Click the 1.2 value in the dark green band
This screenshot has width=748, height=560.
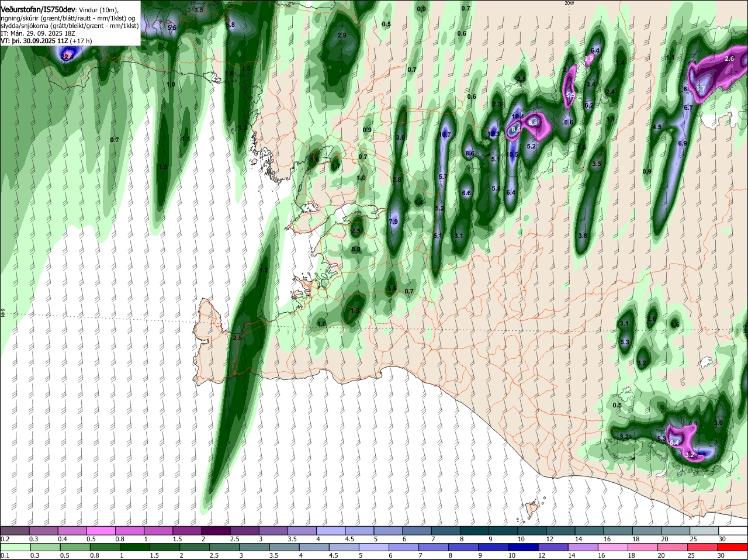[264, 270]
